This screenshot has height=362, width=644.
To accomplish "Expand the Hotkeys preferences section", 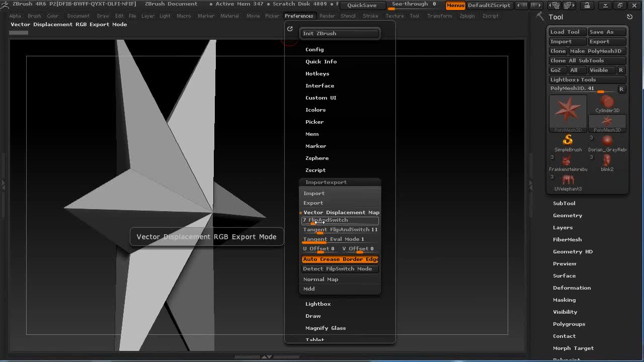I will [317, 73].
